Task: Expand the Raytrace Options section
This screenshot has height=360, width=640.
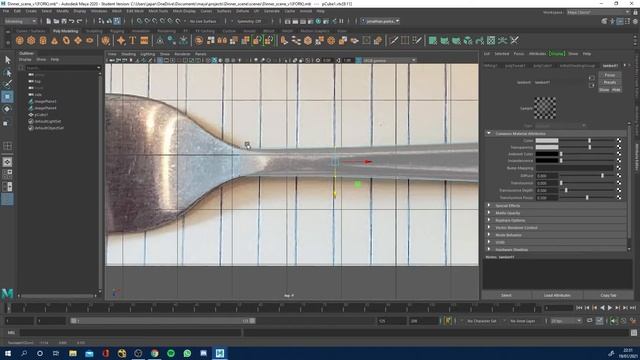Action: pyautogui.click(x=489, y=220)
